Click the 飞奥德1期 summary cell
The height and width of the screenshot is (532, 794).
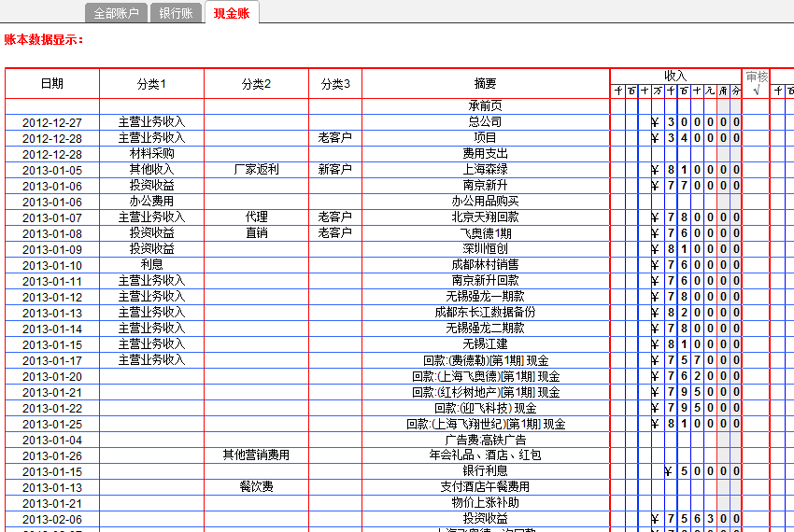(486, 233)
